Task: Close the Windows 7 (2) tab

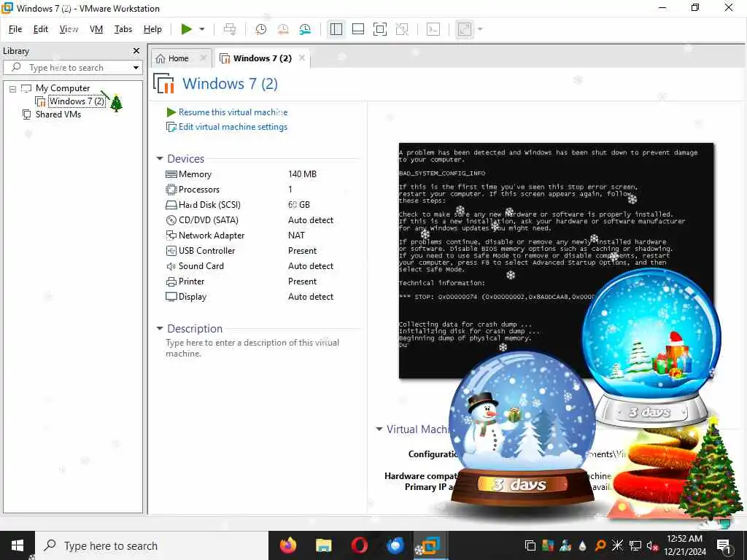Action: coord(302,58)
